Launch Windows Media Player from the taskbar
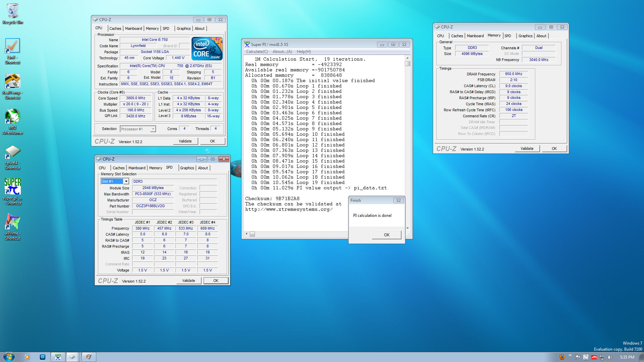 coord(27,357)
